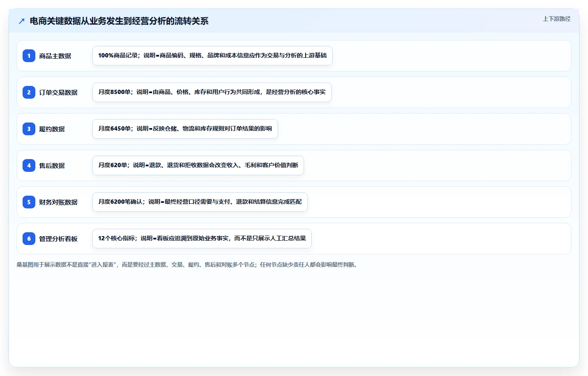Image resolution: width=588 pixels, height=376 pixels.
Task: Select step badge number 6
Action: 29,239
